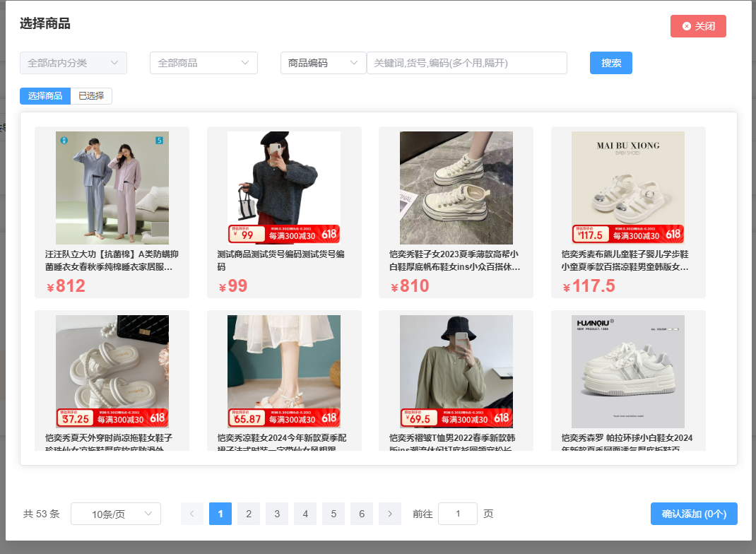
Task: Choose the canvas sneakers priced ¥810
Action: click(x=456, y=188)
